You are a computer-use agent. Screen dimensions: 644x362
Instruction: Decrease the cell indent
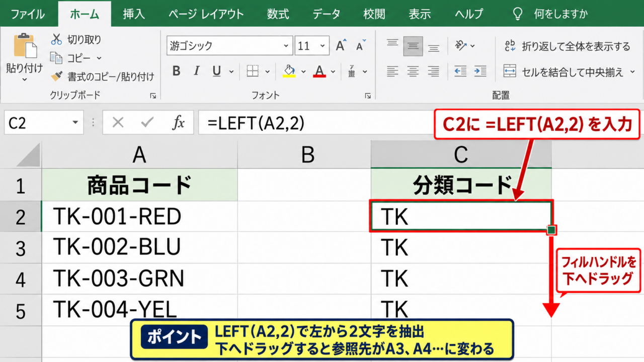[460, 71]
